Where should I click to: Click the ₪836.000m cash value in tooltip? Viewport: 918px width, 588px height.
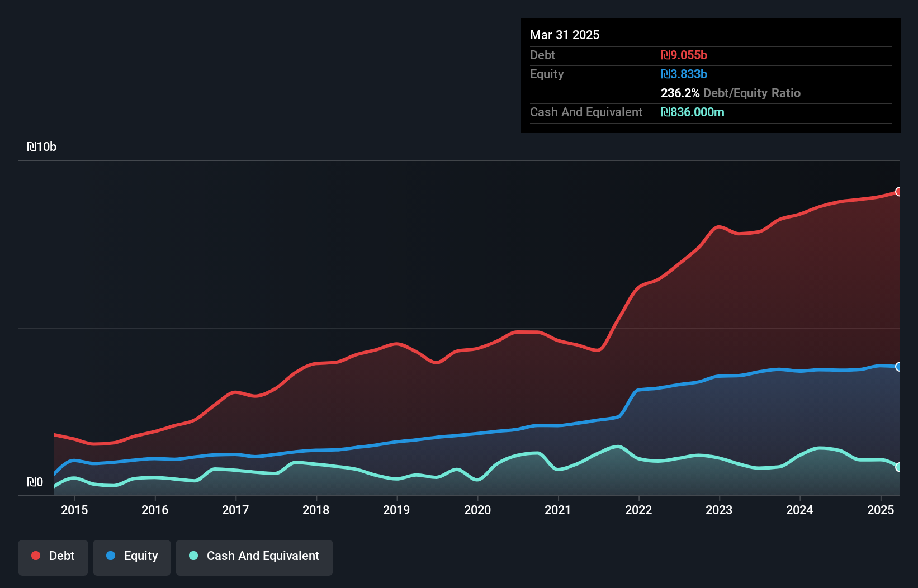point(693,112)
